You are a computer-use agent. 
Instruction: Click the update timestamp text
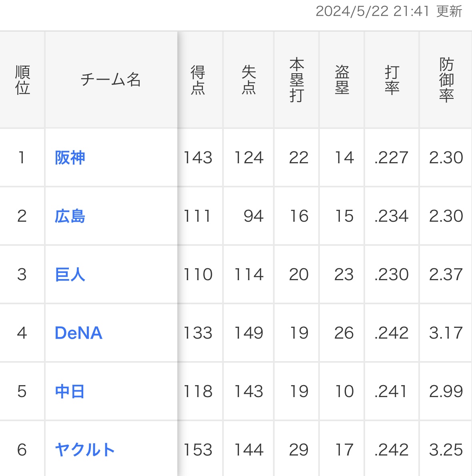[x=389, y=11]
